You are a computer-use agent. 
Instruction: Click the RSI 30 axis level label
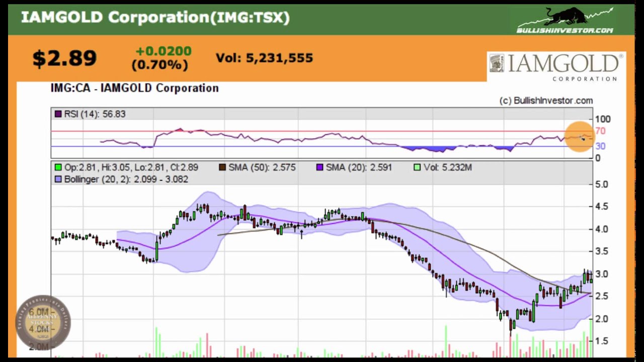600,146
